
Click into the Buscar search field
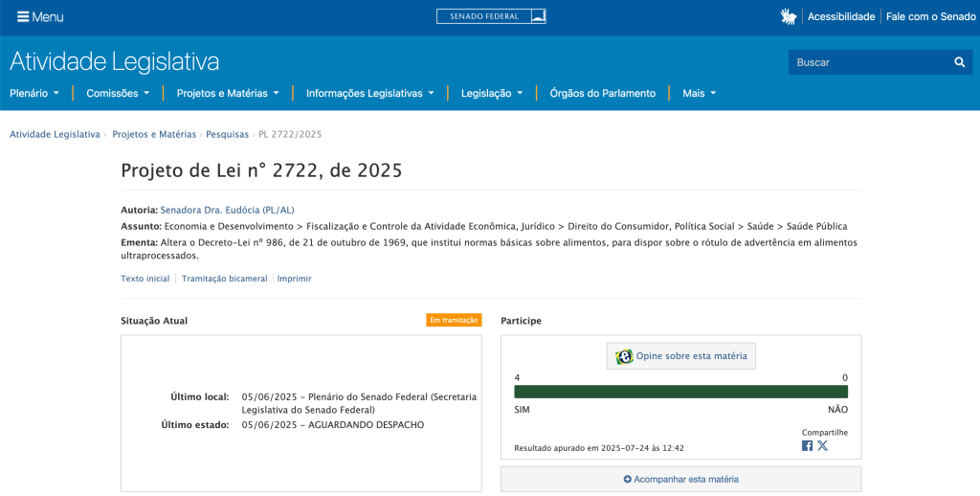866,62
